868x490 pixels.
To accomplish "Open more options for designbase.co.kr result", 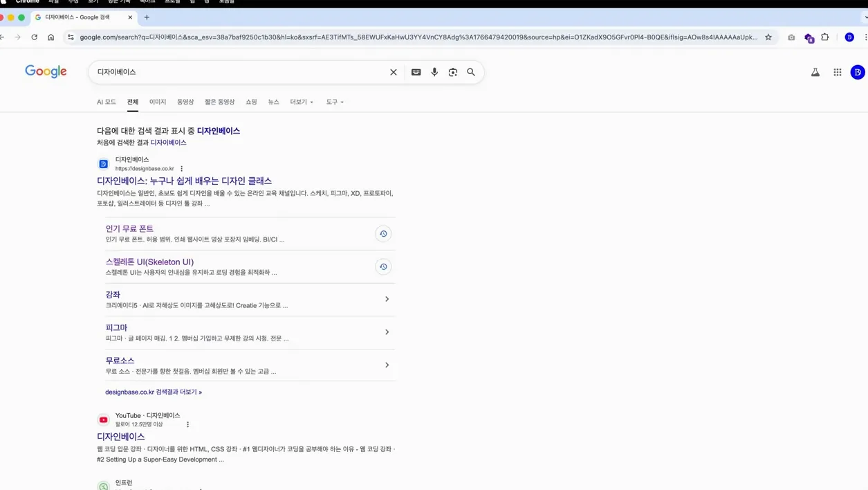I will (182, 169).
